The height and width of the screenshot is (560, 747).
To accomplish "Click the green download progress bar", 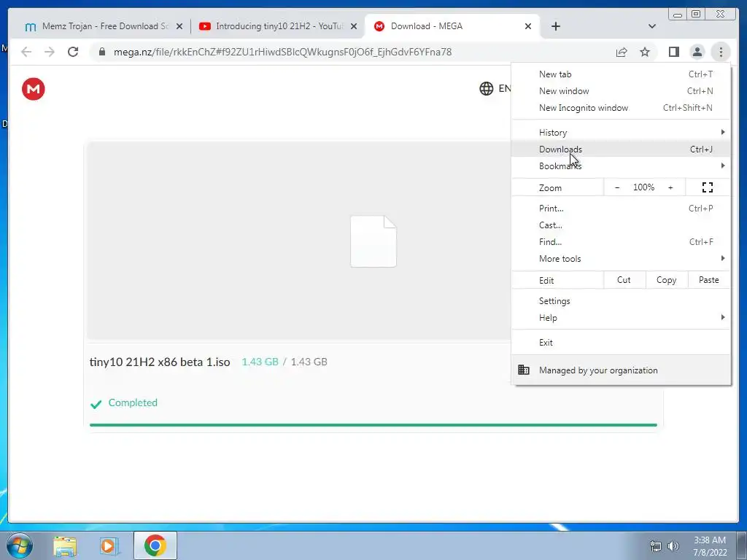I will pyautogui.click(x=373, y=425).
